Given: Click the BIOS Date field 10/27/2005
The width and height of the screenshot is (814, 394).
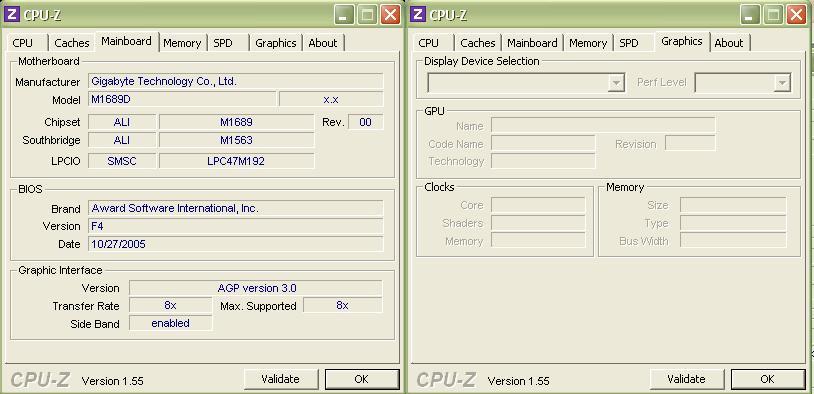Looking at the screenshot, I should [x=236, y=244].
